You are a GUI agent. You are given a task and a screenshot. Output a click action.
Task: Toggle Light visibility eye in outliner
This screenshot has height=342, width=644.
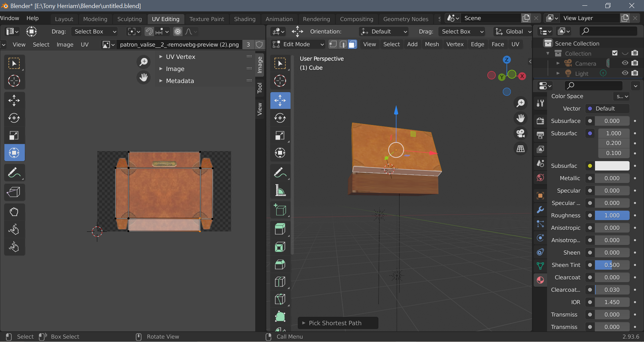625,73
